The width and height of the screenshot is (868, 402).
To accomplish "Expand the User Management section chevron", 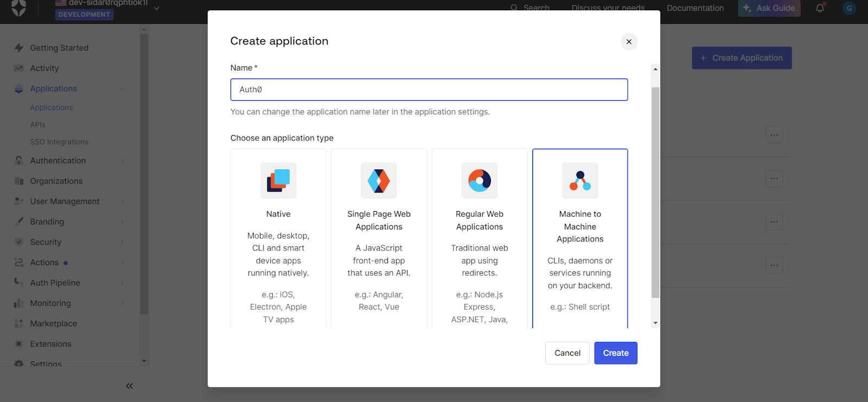I will pyautogui.click(x=122, y=201).
